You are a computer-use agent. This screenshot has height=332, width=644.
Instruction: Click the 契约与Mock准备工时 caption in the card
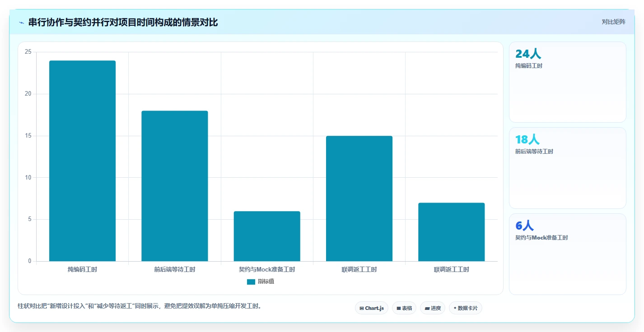click(541, 238)
